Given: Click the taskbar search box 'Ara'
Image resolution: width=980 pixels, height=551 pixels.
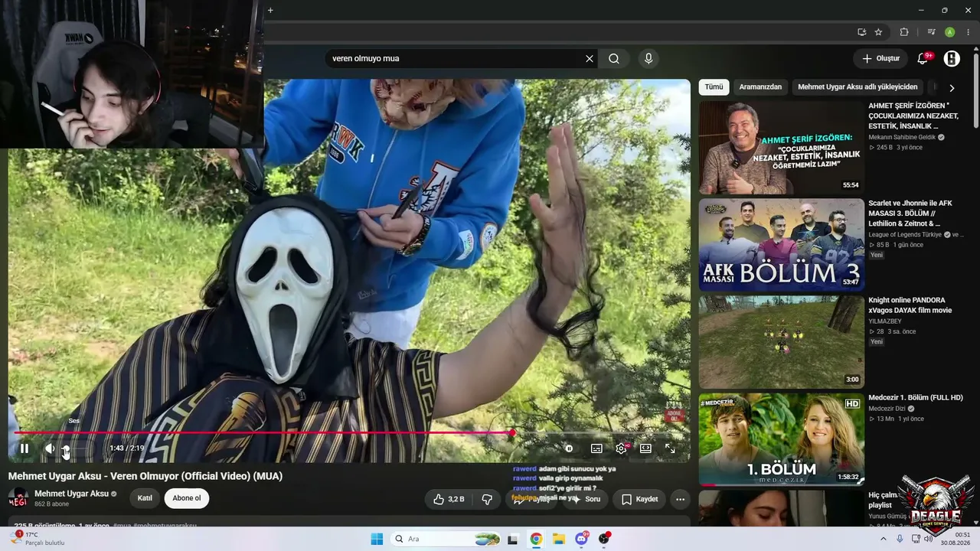Looking at the screenshot, I should coord(446,539).
